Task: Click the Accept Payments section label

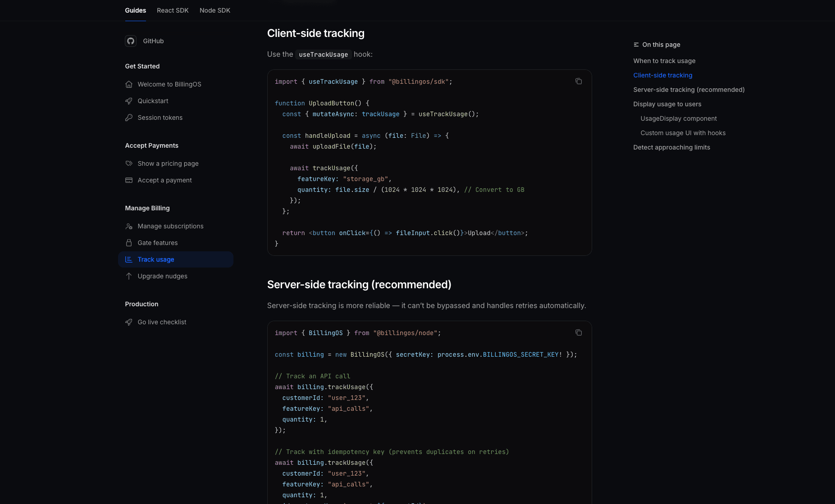Action: 152,145
